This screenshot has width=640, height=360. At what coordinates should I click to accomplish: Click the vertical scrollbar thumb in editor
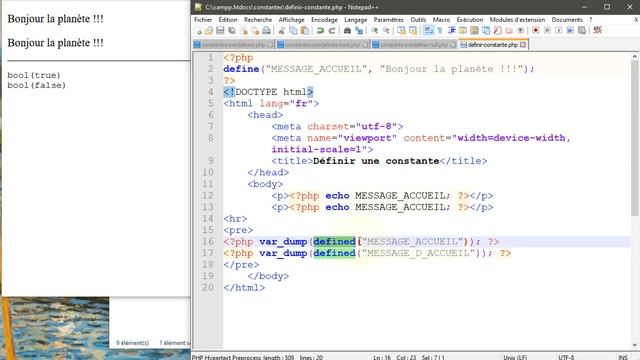click(635, 139)
